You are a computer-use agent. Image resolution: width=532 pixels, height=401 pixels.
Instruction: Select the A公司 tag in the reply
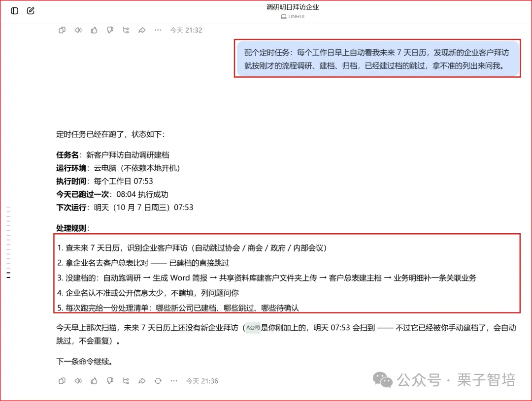pyautogui.click(x=253, y=328)
